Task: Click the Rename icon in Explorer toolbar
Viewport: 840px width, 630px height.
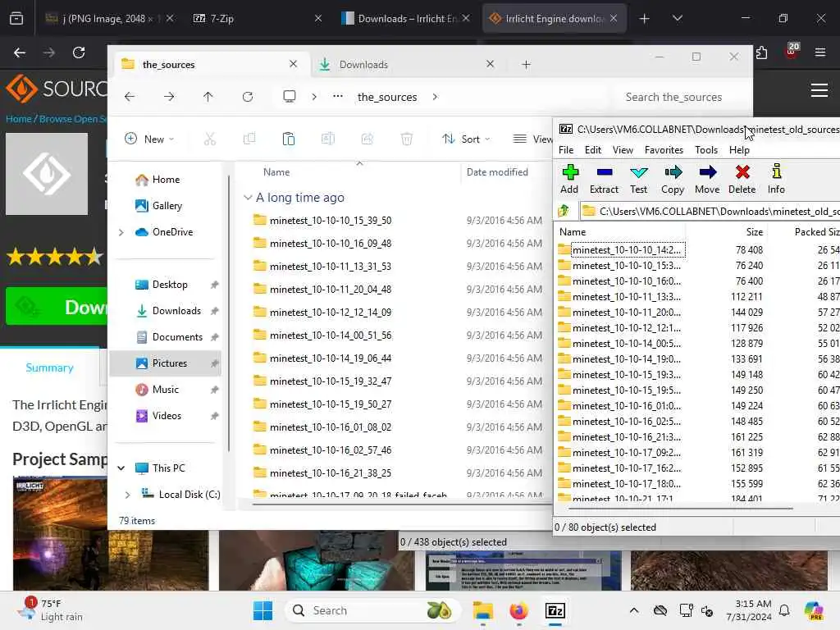Action: pyautogui.click(x=328, y=139)
